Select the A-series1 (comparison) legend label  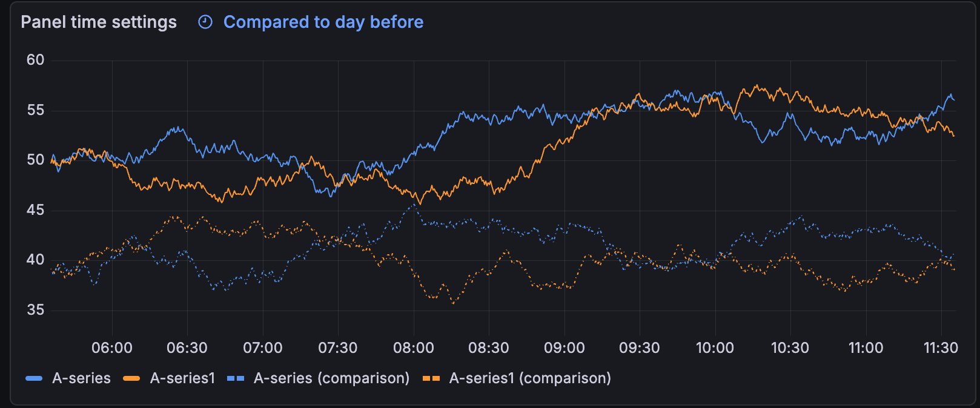pyautogui.click(x=529, y=378)
